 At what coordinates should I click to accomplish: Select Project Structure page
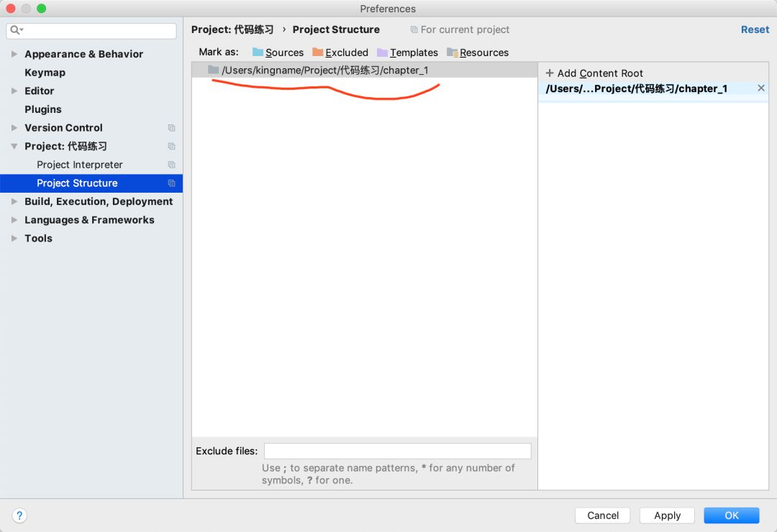[91, 183]
